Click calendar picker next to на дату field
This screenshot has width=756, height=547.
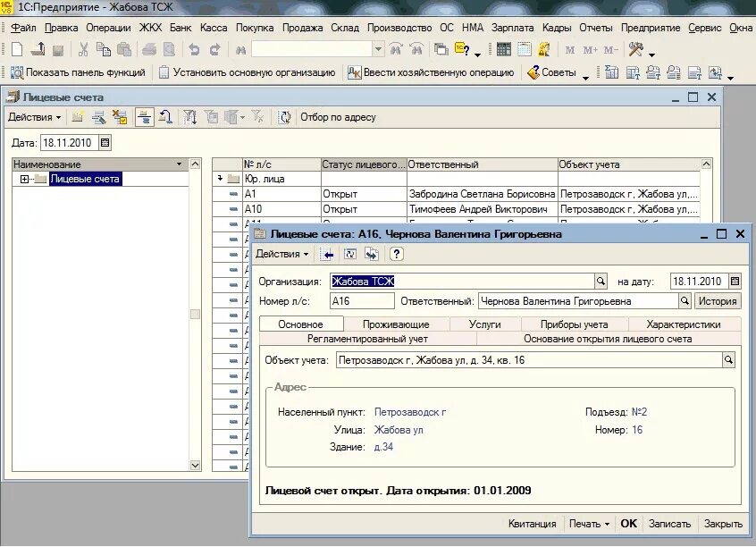tap(735, 282)
